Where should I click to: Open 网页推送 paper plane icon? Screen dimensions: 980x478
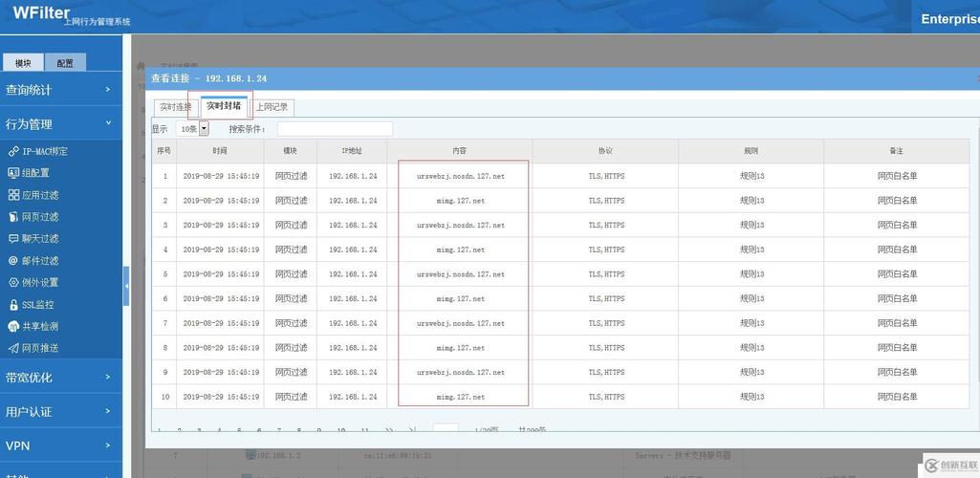(x=13, y=349)
